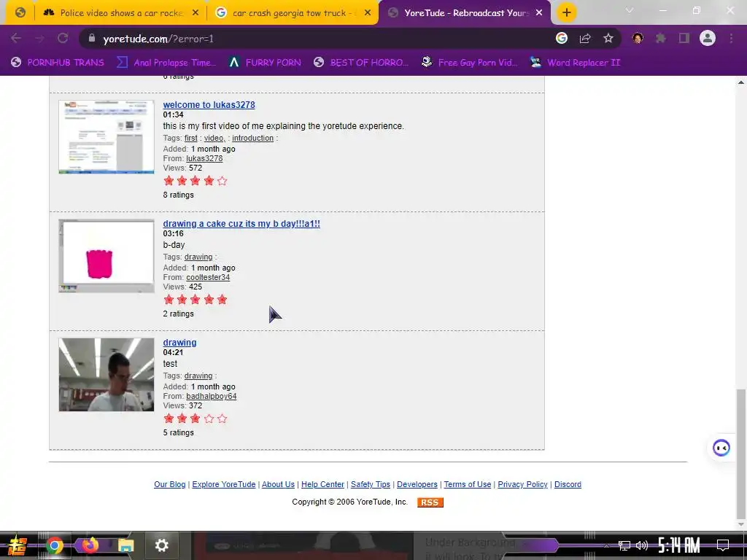Click the orange RSS button
747x560 pixels.
point(430,502)
